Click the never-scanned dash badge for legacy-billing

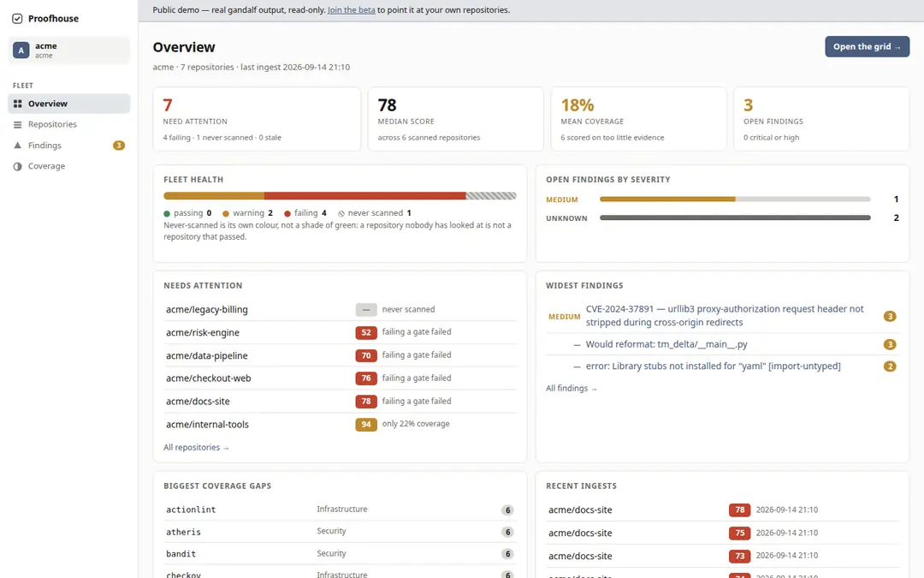tap(366, 309)
